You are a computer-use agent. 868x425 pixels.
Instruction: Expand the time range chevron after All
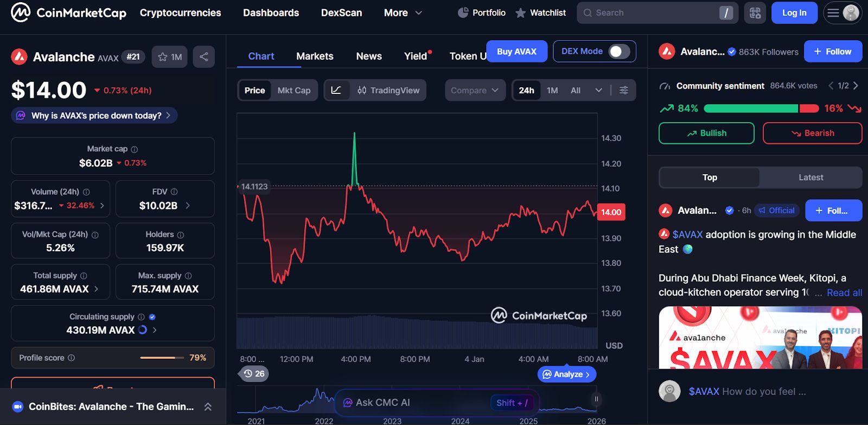(x=598, y=90)
